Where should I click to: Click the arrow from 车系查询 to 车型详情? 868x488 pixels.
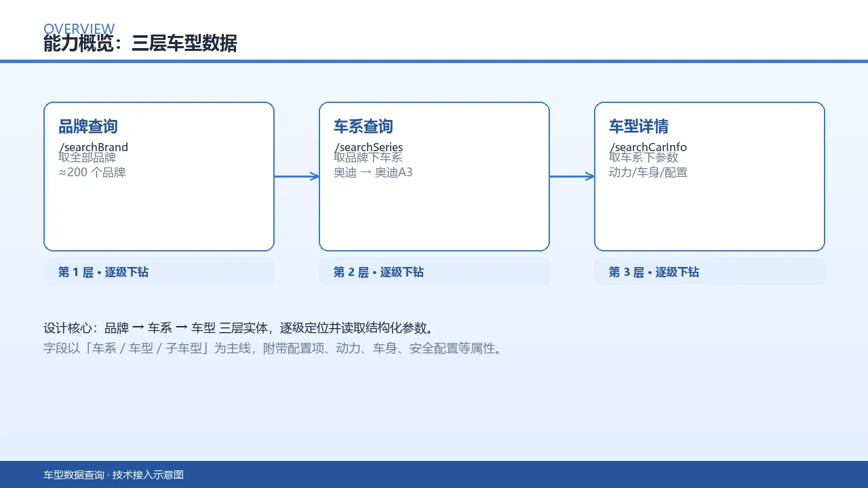[572, 177]
